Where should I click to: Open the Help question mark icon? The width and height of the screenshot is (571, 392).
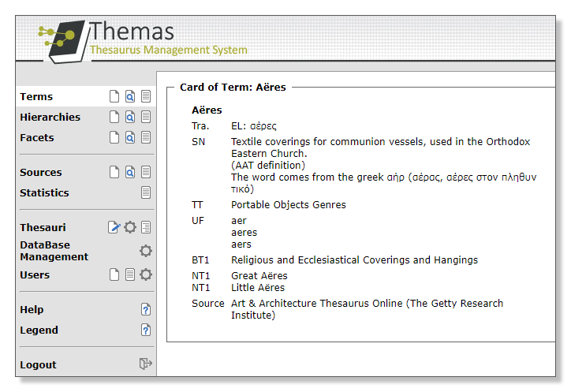(x=146, y=309)
